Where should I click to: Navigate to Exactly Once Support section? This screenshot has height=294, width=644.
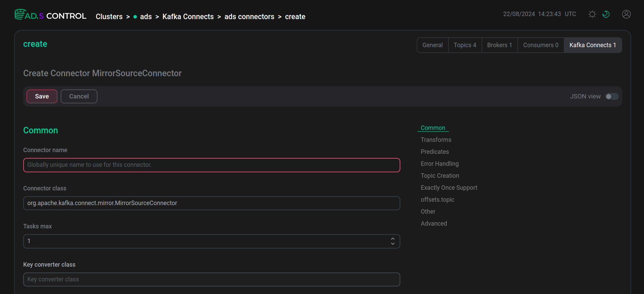(x=449, y=188)
